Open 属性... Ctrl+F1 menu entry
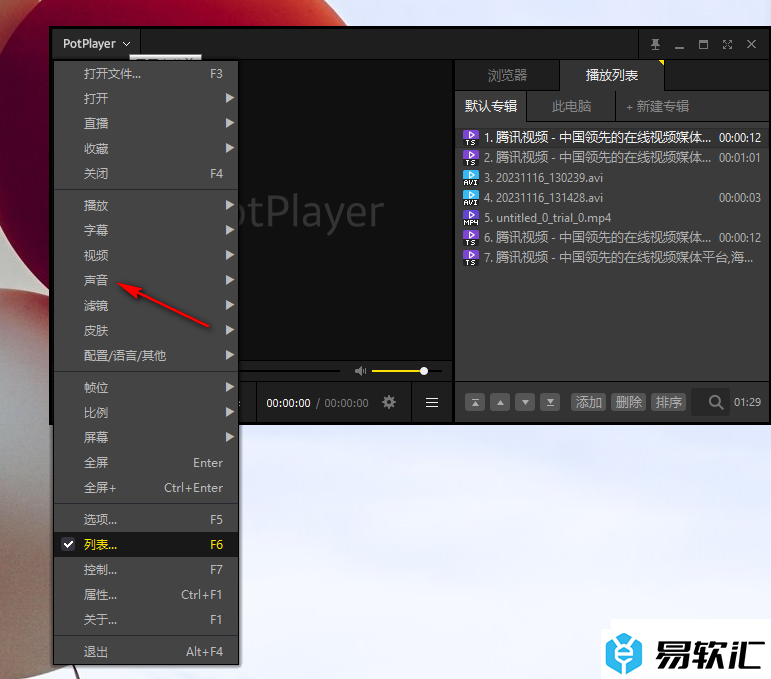 pyautogui.click(x=146, y=595)
